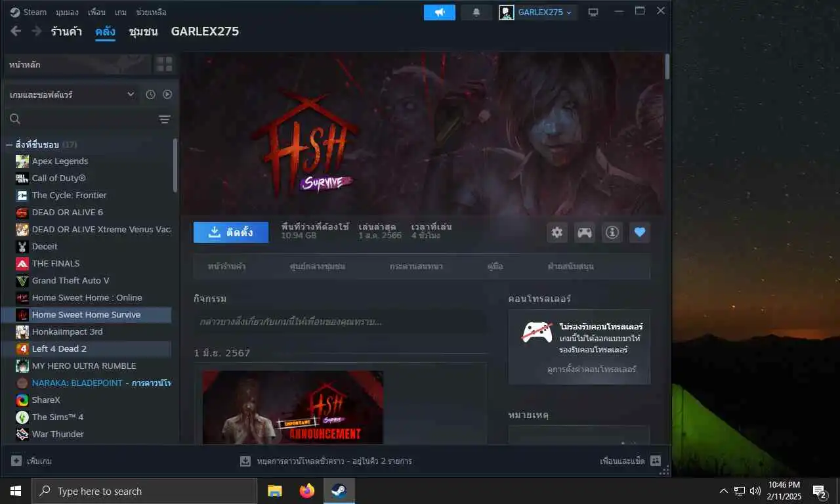Screen dimensions: 840x504
Task: Click the announcements megaphone icon
Action: pyautogui.click(x=439, y=12)
